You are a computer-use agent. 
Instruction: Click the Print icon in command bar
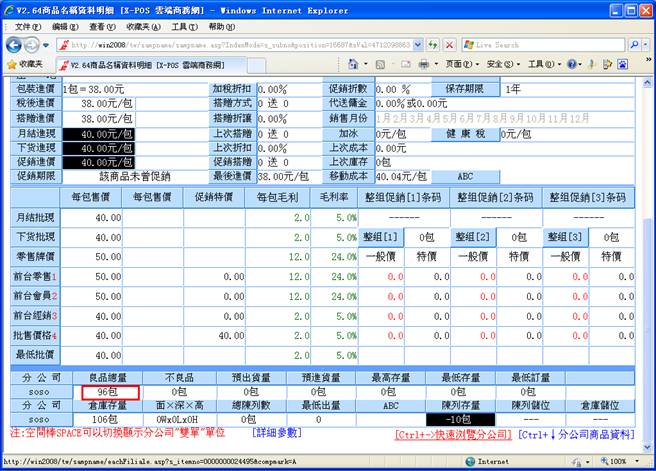click(422, 64)
